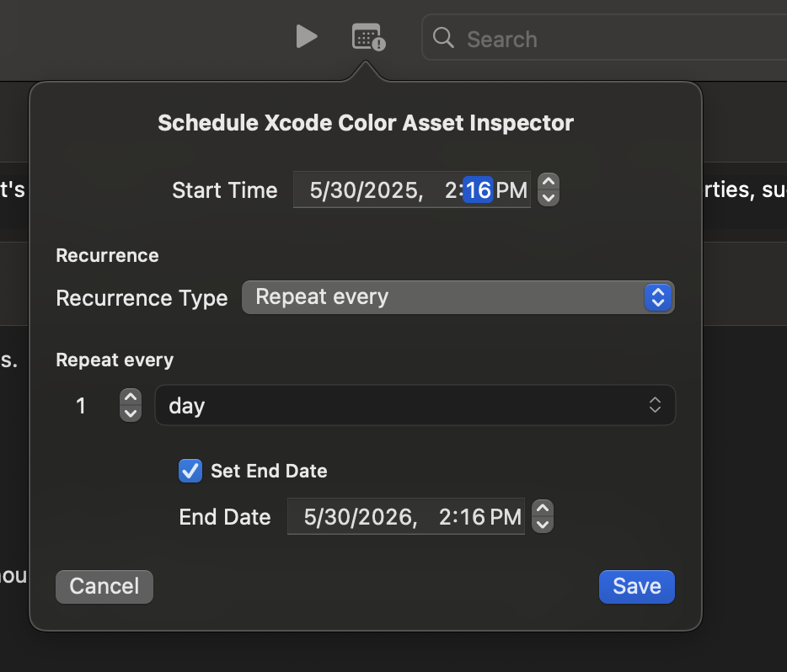The width and height of the screenshot is (787, 672).
Task: Open the Recurrence Type dropdown
Action: click(458, 297)
